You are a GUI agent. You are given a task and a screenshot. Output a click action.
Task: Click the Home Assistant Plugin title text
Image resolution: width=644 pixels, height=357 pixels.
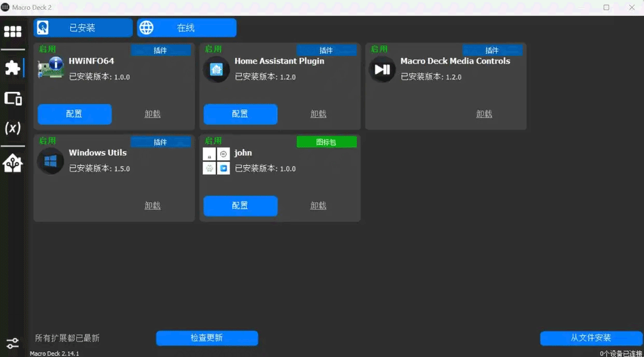click(x=279, y=61)
